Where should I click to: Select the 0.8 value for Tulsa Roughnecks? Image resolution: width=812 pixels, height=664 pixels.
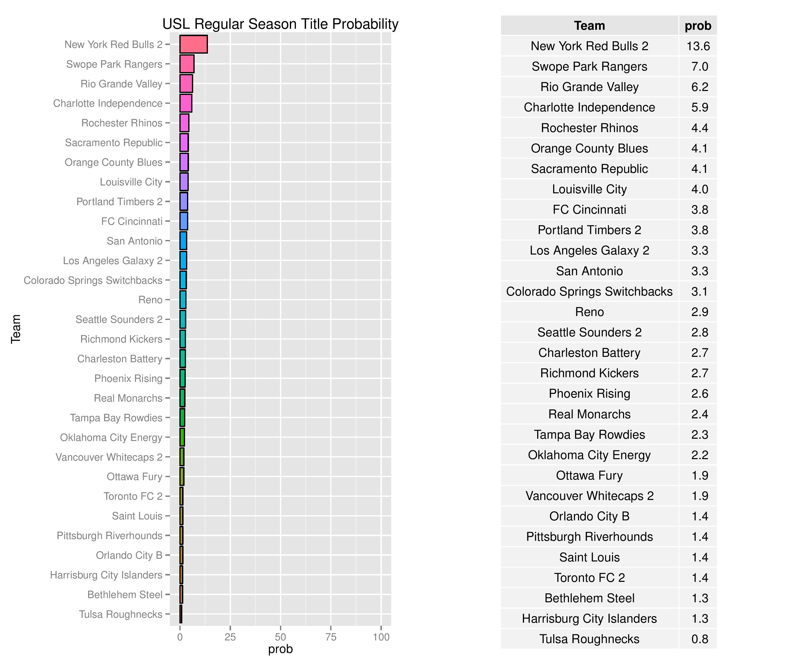[700, 639]
